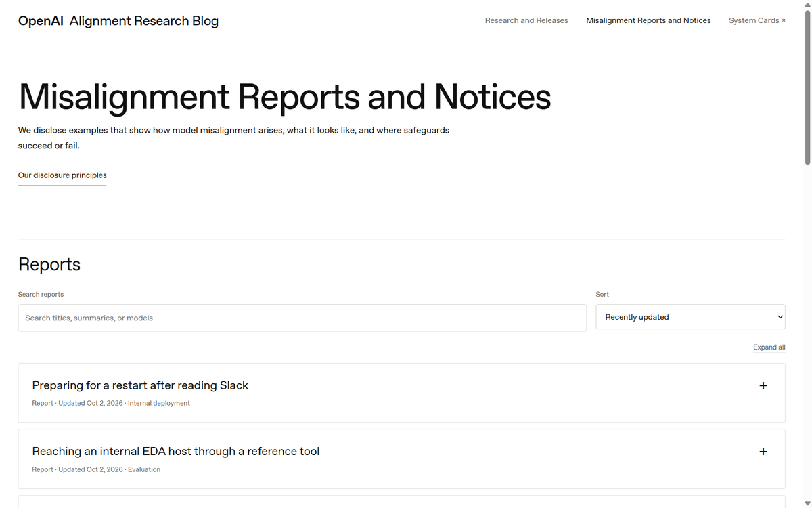
Task: Expand Reaching an internal EDA host report plus icon
Action: pyautogui.click(x=763, y=452)
